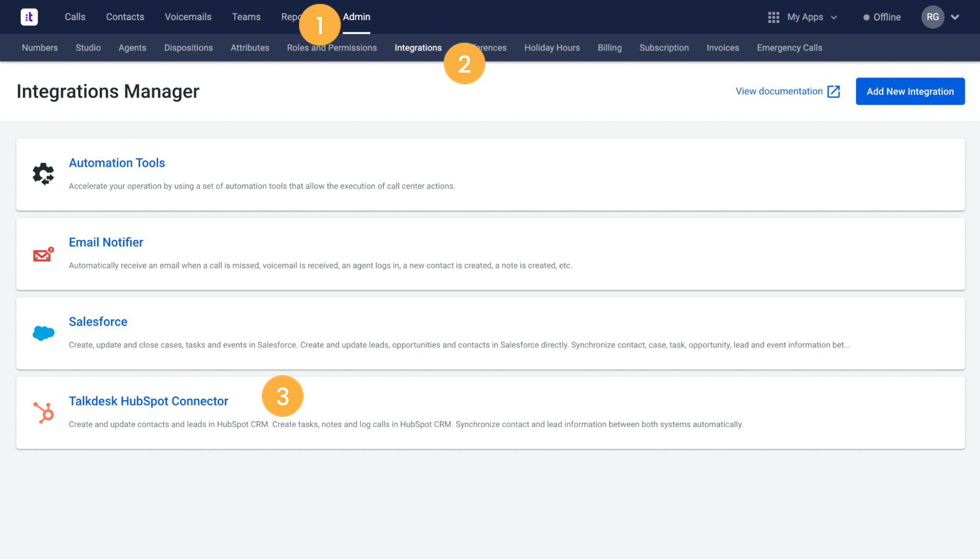Click the HubSpot Connector description text

tap(406, 424)
